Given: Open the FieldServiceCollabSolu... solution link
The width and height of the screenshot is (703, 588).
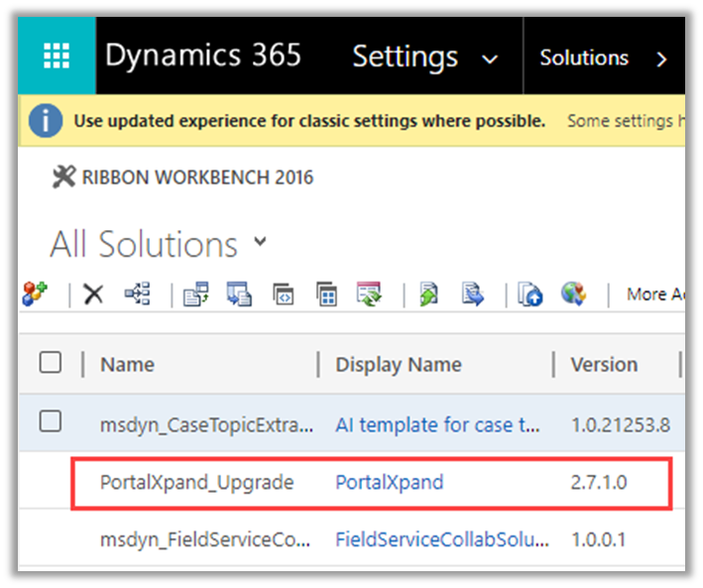Looking at the screenshot, I should (x=441, y=539).
